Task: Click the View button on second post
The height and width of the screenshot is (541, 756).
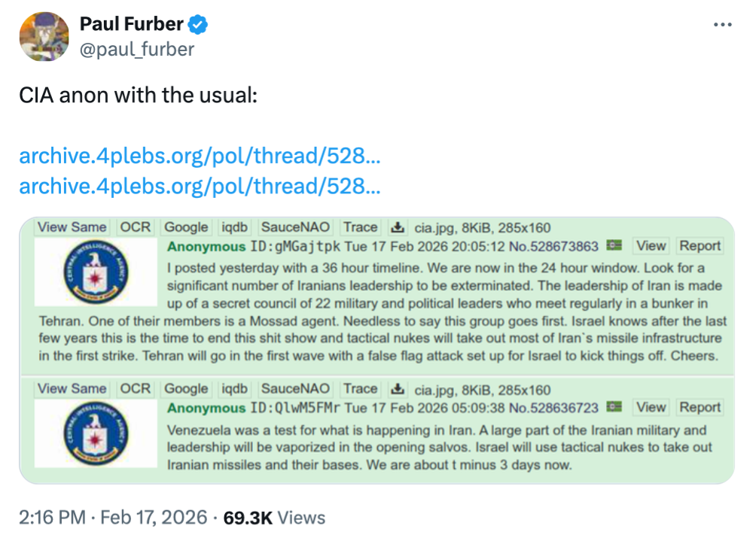Action: tap(651, 408)
